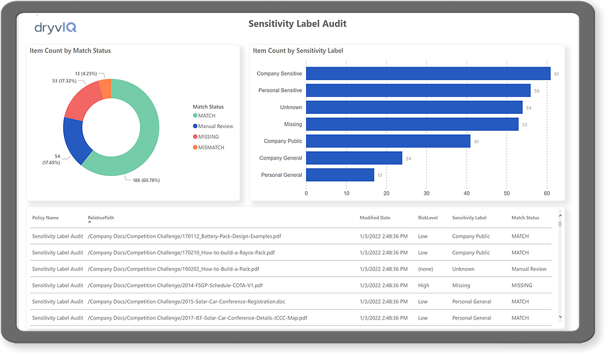Image resolution: width=609 pixels, height=364 pixels.
Task: Click the red MISSING donut segment
Action: tap(83, 99)
